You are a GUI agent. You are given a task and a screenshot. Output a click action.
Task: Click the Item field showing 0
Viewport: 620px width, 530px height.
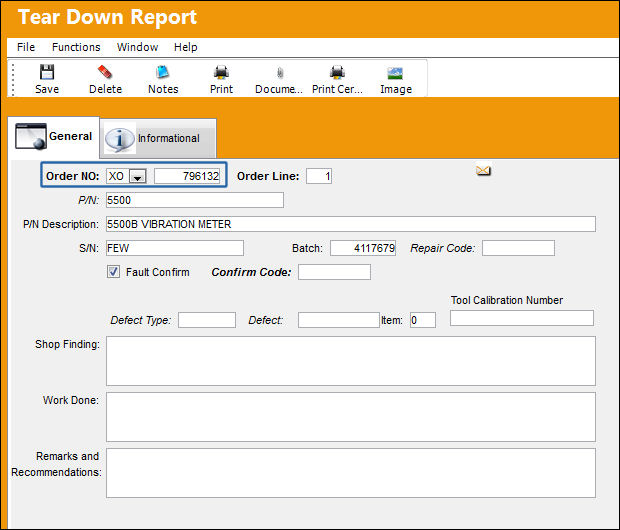[423, 320]
